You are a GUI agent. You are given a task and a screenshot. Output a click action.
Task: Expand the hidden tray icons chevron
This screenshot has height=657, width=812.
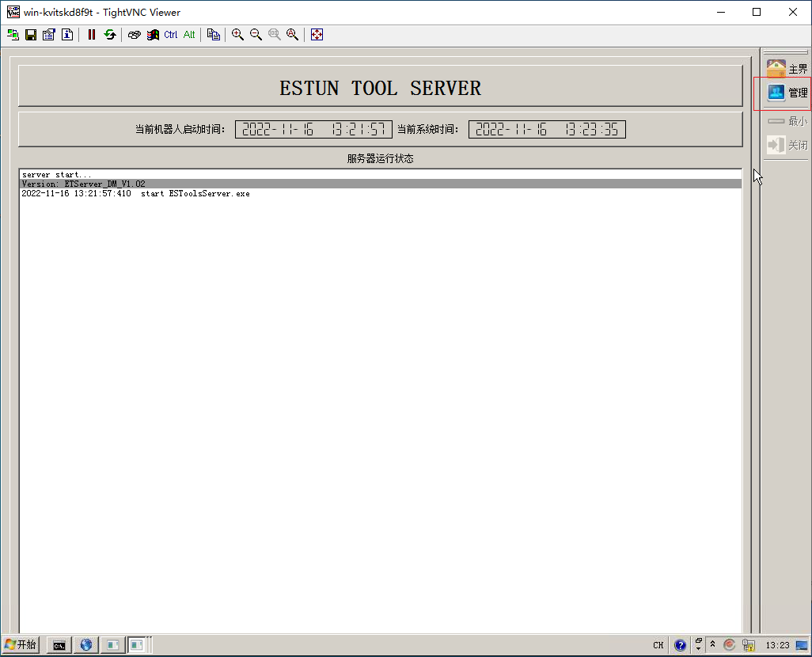point(712,644)
